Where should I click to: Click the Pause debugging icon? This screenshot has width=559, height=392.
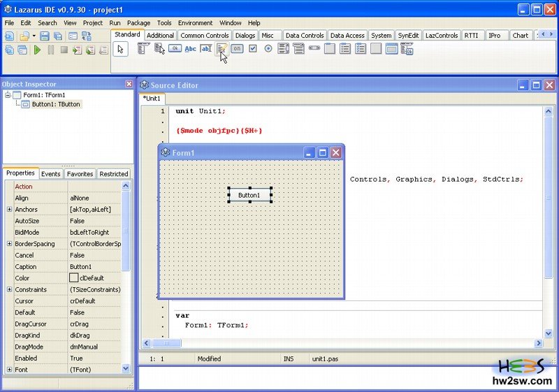click(x=51, y=50)
